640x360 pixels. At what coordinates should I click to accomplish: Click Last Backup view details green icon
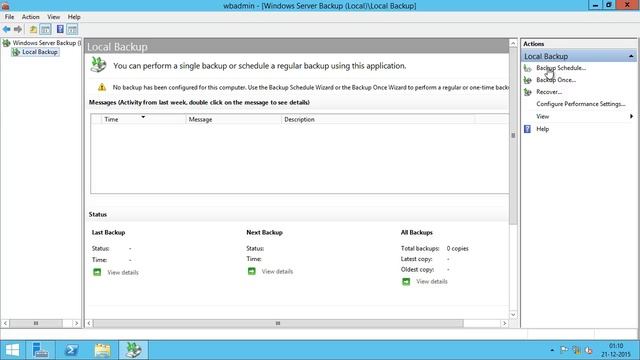(x=97, y=272)
